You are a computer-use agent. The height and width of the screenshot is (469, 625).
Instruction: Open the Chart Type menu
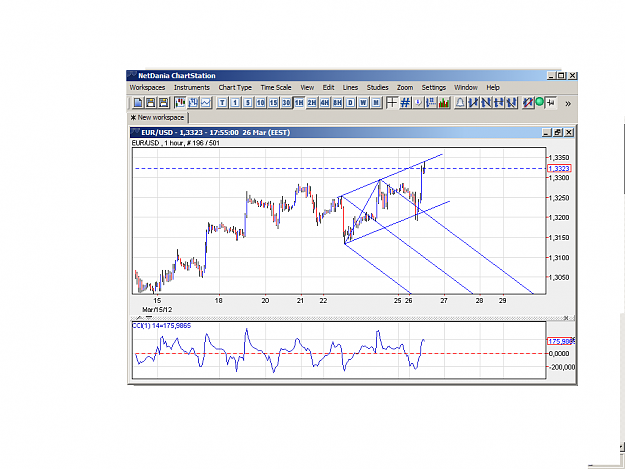point(235,87)
